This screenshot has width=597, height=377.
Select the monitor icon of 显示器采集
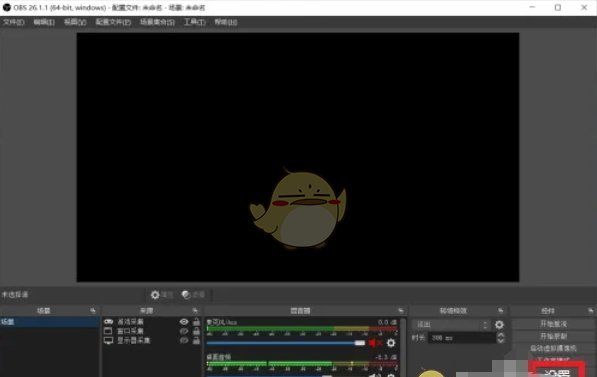109,340
